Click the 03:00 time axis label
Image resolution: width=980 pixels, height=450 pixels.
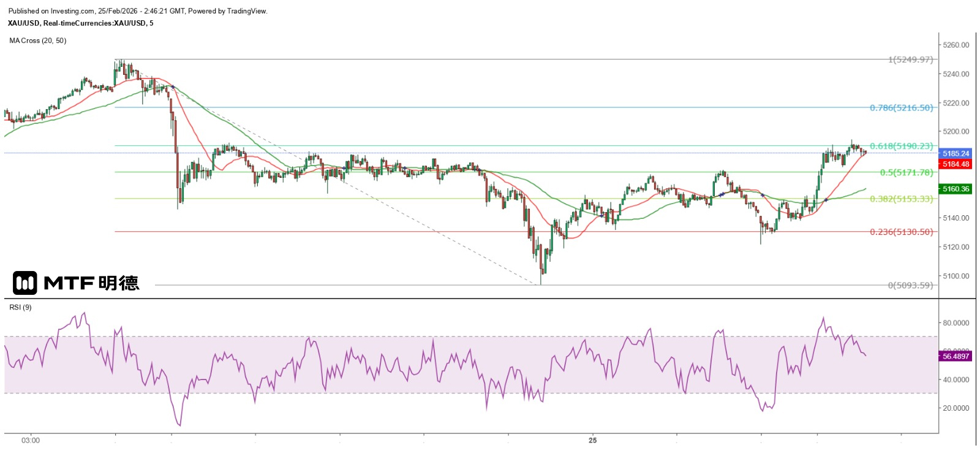coord(31,440)
